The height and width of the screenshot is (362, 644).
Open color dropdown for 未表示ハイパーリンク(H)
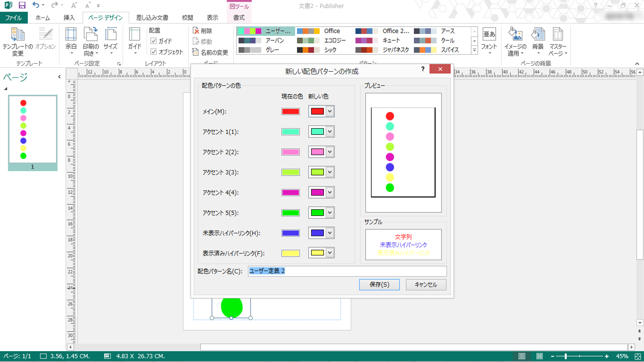330,233
